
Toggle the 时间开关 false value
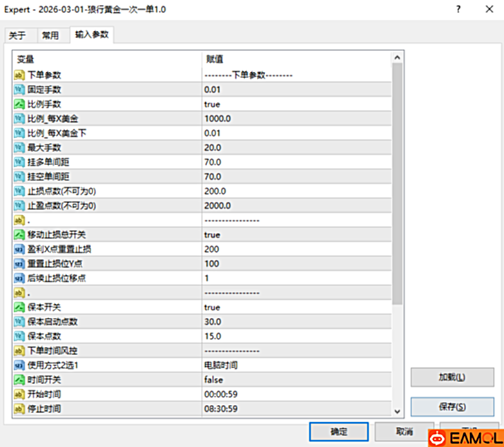point(213,380)
